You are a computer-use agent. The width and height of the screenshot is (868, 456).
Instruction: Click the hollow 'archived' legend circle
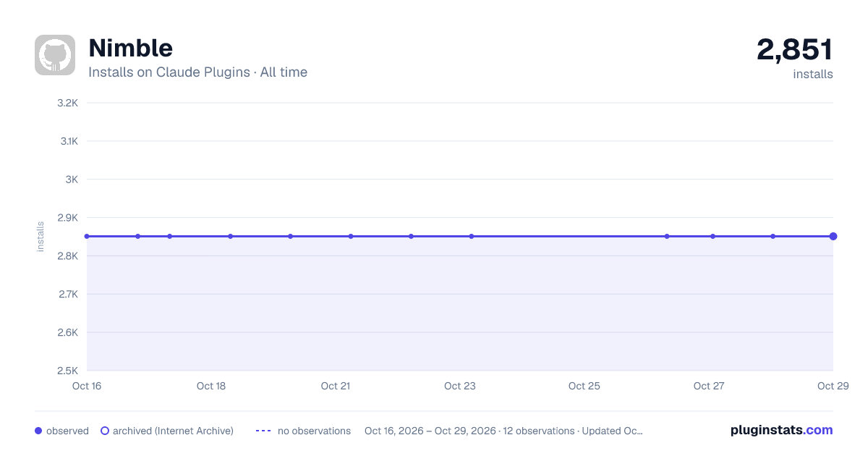(105, 431)
